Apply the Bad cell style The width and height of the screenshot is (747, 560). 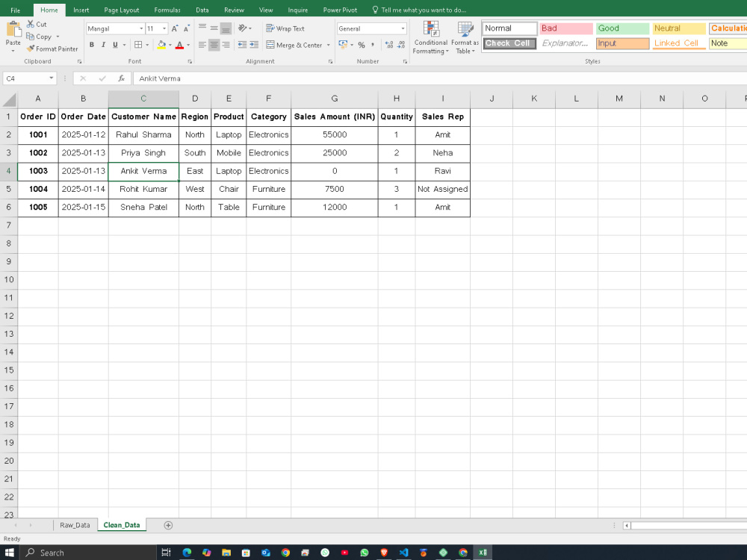click(x=566, y=28)
